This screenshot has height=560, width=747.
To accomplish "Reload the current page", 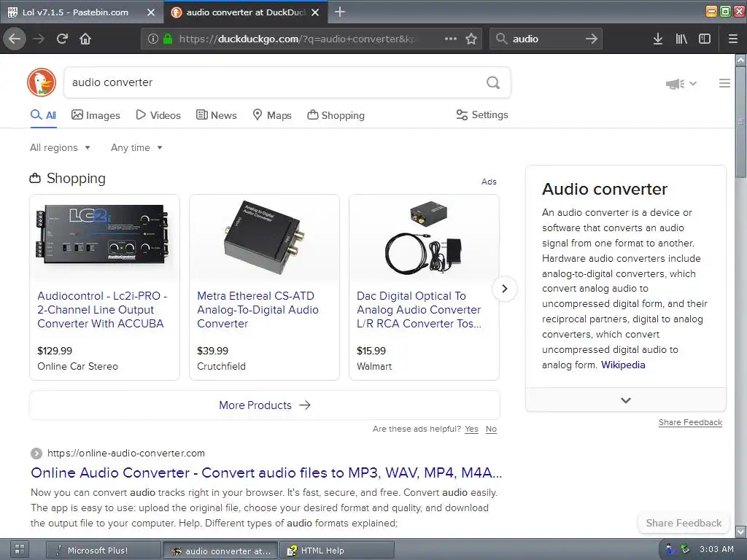I will [x=63, y=39].
